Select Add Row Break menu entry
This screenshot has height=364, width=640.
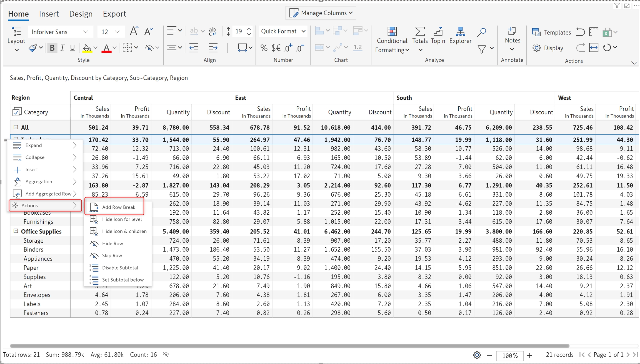[x=118, y=207]
